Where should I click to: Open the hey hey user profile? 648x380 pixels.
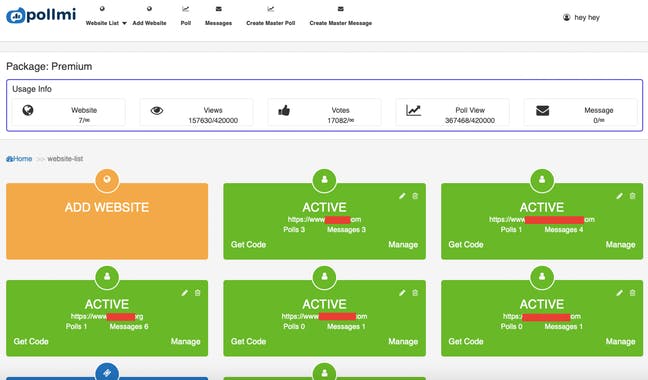pyautogui.click(x=581, y=17)
